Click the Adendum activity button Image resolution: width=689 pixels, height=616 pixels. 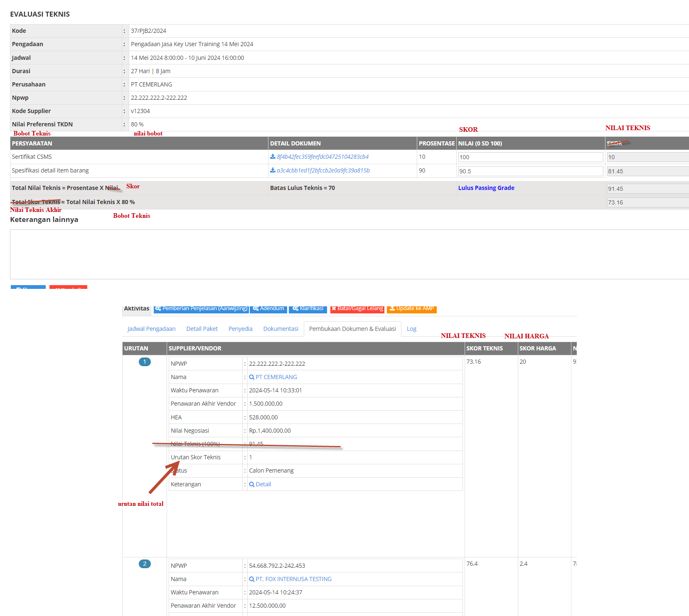(x=268, y=309)
